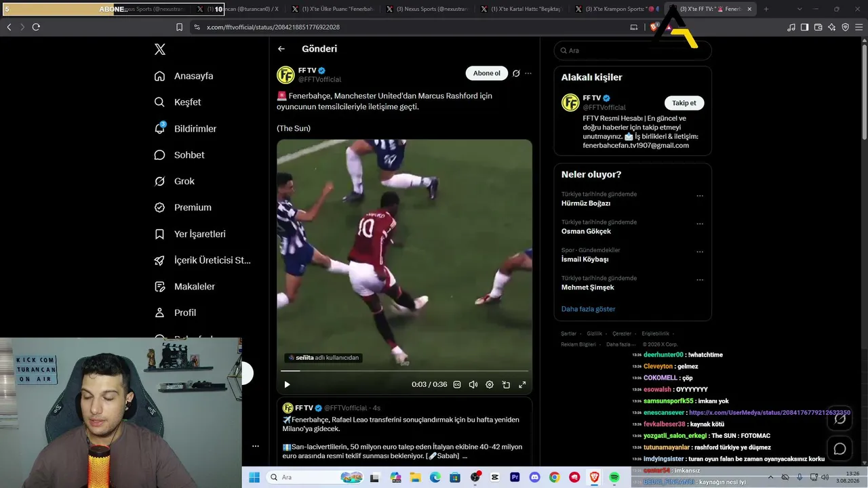
Task: Seek on the video progress bar
Action: pyautogui.click(x=404, y=371)
